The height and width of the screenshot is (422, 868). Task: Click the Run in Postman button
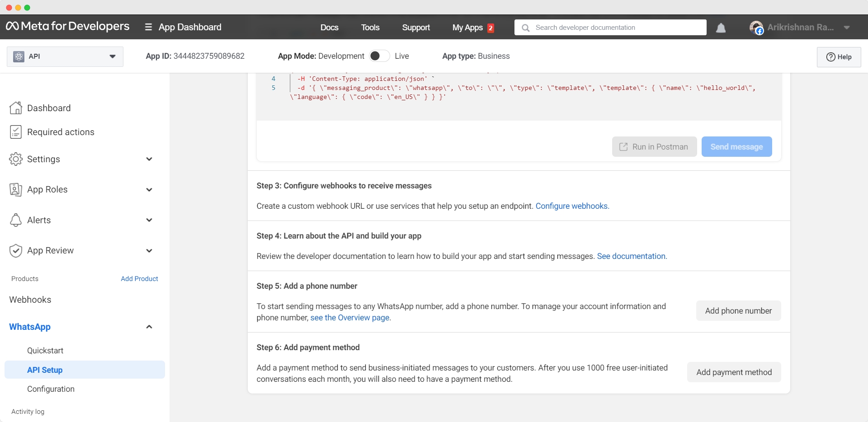click(x=654, y=147)
